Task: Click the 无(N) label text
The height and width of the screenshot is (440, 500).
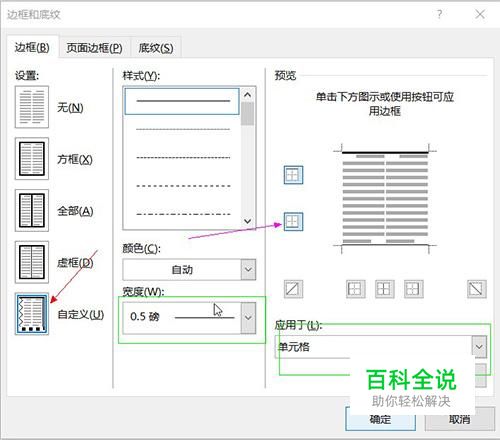Action: tap(70, 107)
